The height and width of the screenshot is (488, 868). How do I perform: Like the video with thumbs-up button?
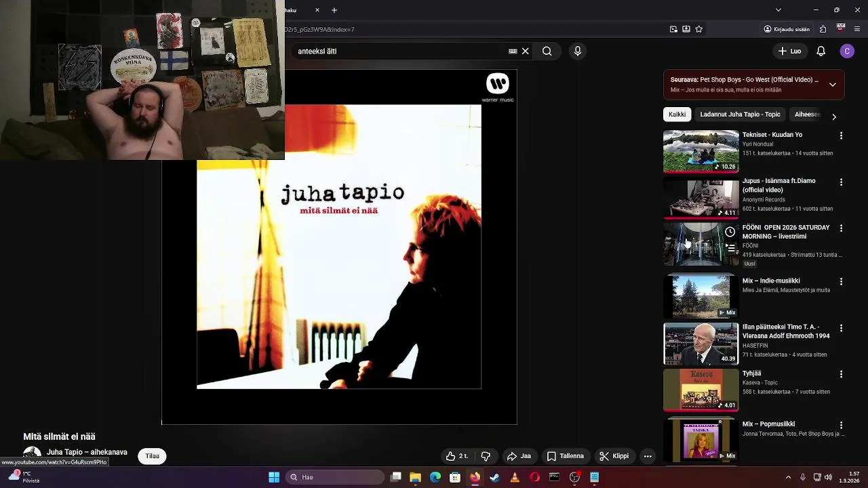(x=456, y=456)
